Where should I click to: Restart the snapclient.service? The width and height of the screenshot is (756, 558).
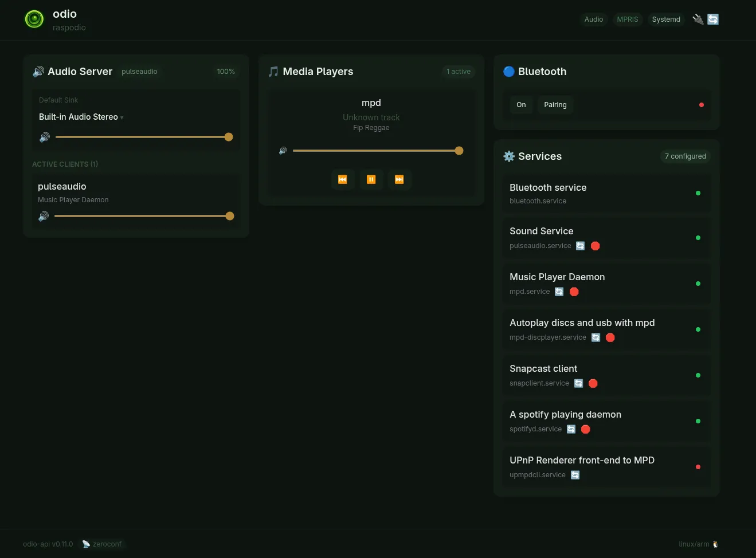coord(579,383)
